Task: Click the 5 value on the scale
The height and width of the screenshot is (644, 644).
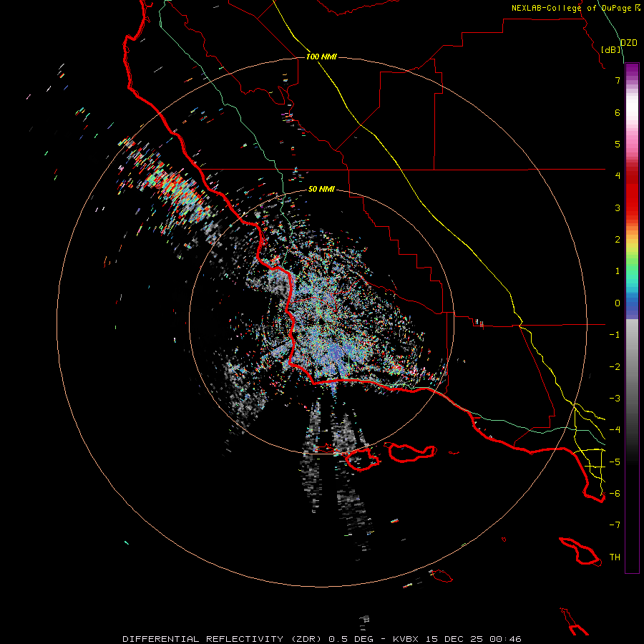Action: click(618, 144)
